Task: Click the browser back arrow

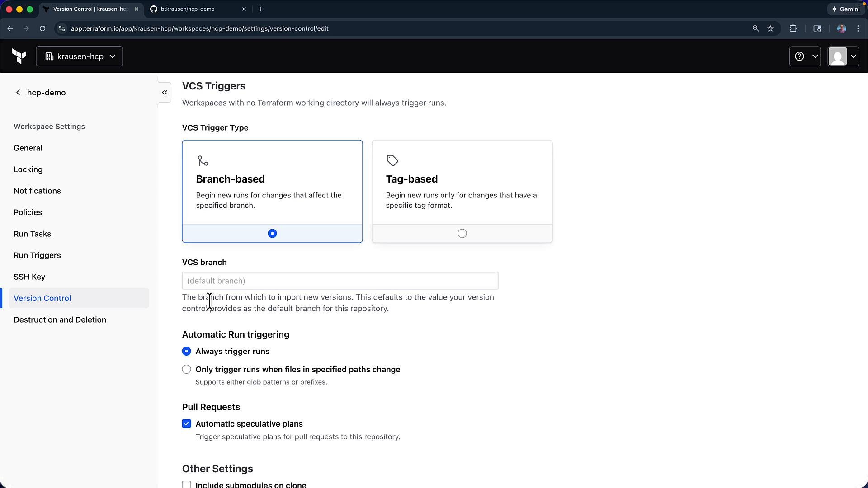Action: pos(10,28)
